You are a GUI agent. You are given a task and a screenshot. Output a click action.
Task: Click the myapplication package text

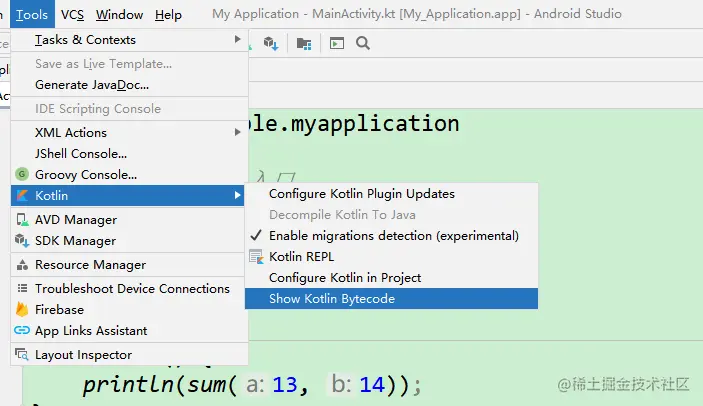pos(375,124)
